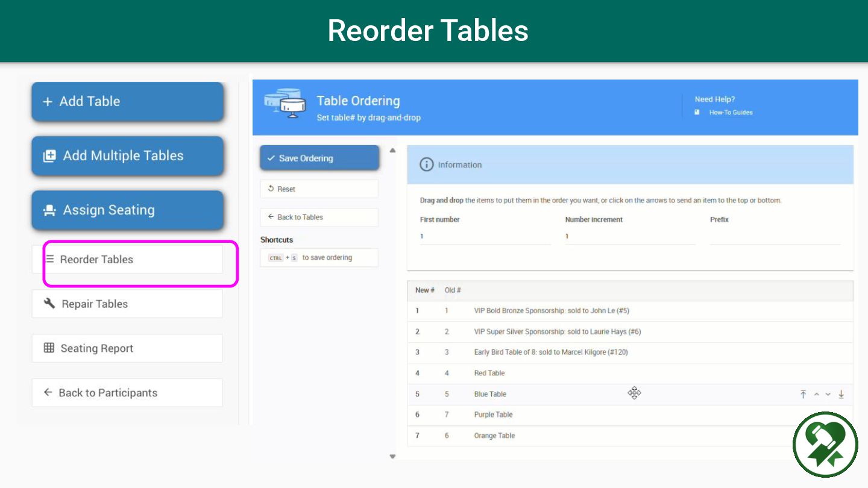Click the Old # column header
The width and height of the screenshot is (868, 488).
click(x=453, y=290)
